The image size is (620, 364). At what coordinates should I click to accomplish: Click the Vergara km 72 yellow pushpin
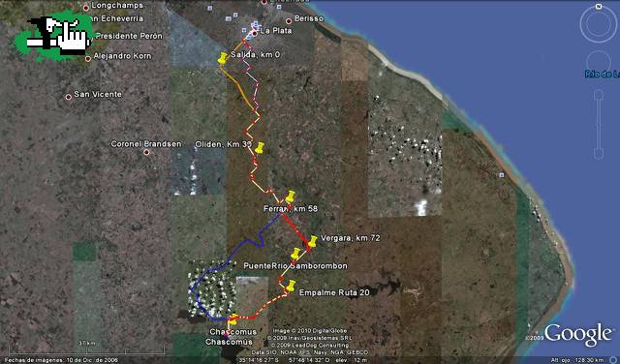click(312, 241)
